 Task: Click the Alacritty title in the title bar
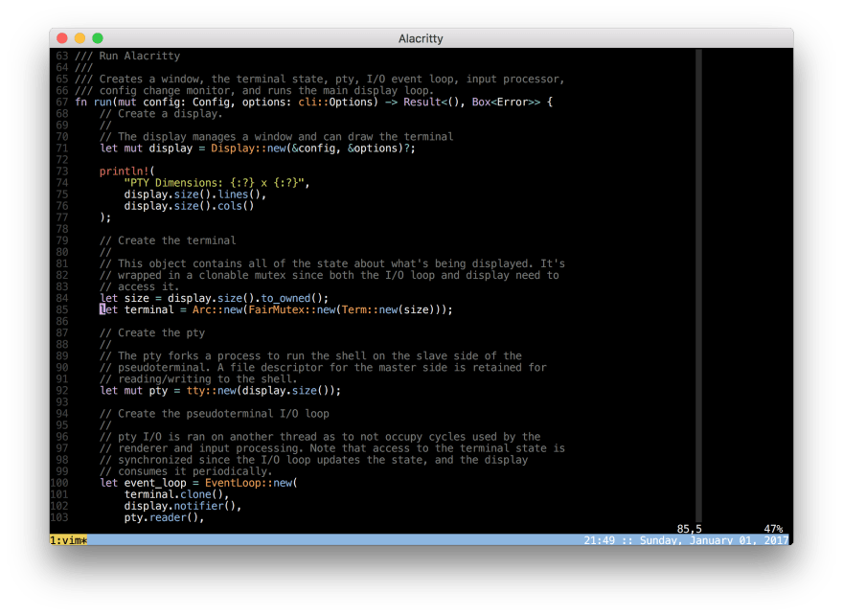point(421,38)
